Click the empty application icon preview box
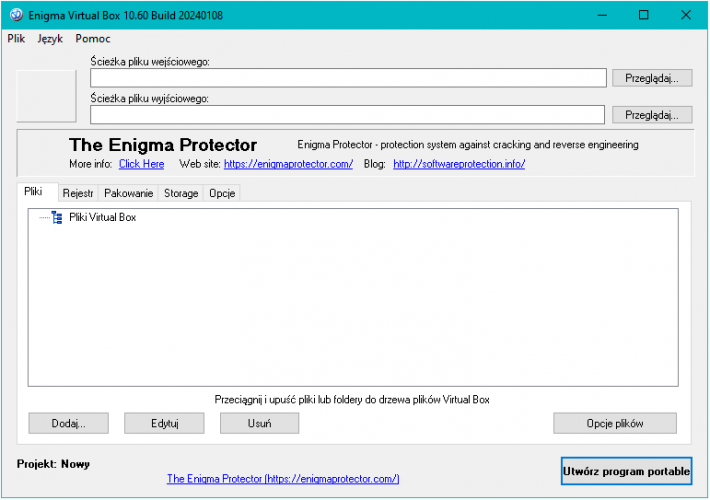This screenshot has width=710, height=500. click(46, 96)
